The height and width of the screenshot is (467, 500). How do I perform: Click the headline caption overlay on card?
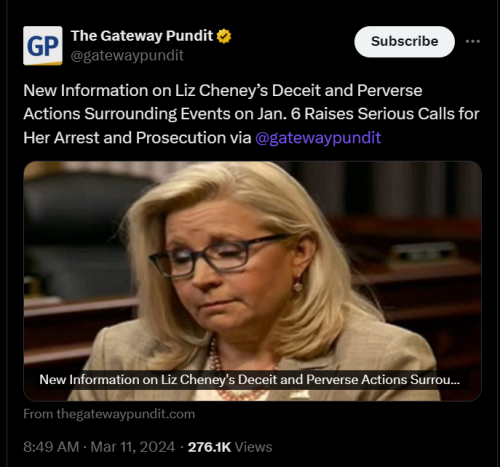point(250,380)
